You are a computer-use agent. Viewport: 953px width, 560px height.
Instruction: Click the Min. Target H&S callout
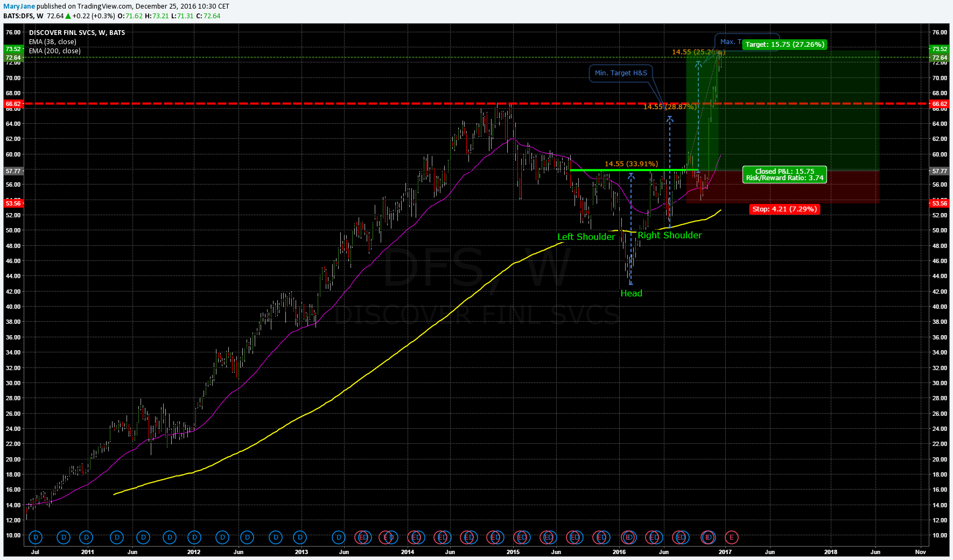click(x=621, y=73)
